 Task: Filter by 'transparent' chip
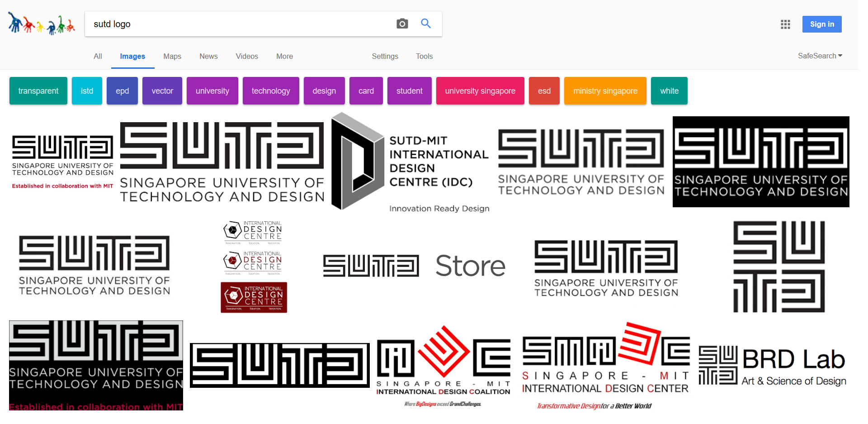coord(38,91)
